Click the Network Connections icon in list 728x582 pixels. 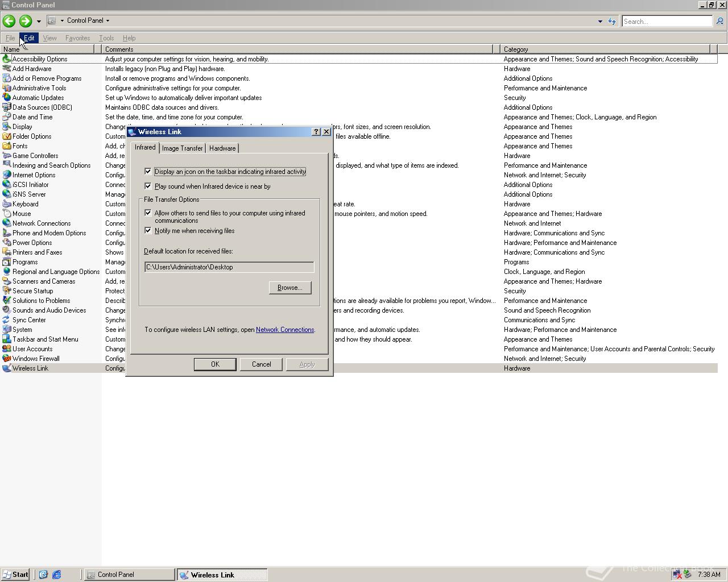coord(7,223)
